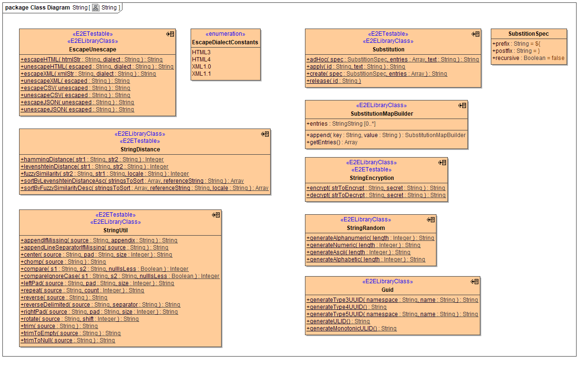Screen dimensions: 588x368
Task: Click the corner icon on Guid class
Action: tap(475, 282)
